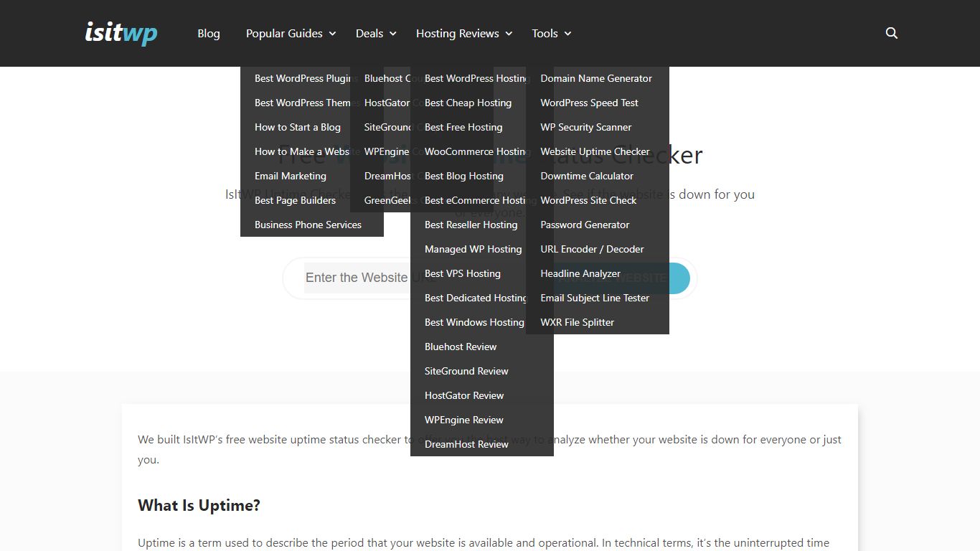Select the GreenGeeks coupon deal

pos(387,200)
